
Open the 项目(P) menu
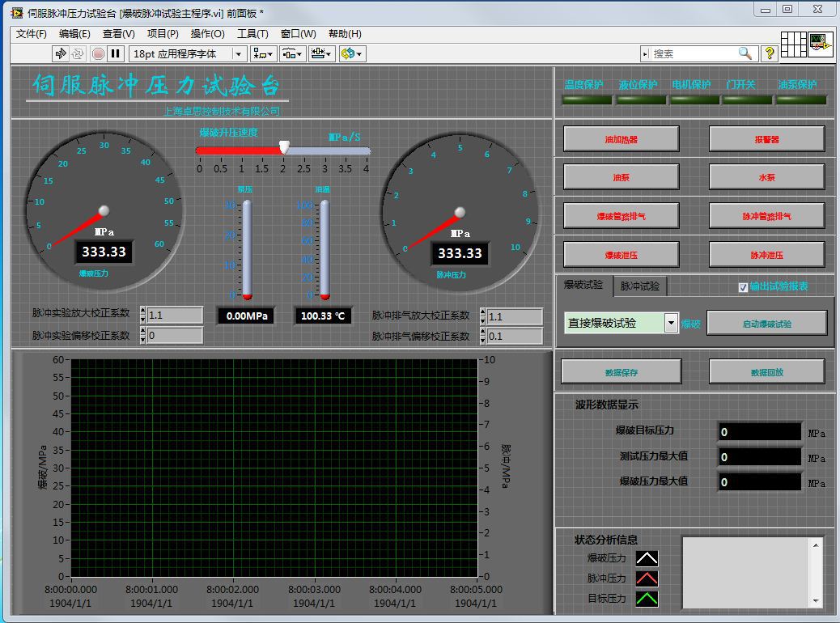pyautogui.click(x=163, y=34)
